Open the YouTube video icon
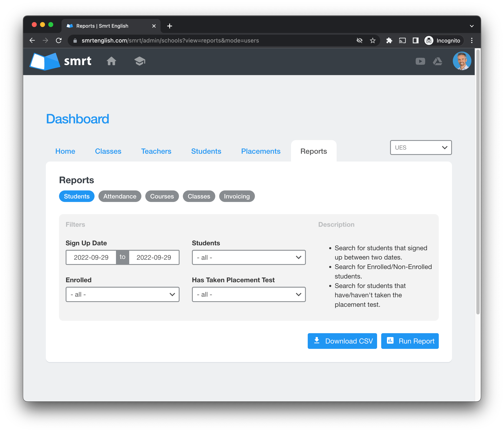The width and height of the screenshot is (504, 432). pyautogui.click(x=420, y=61)
